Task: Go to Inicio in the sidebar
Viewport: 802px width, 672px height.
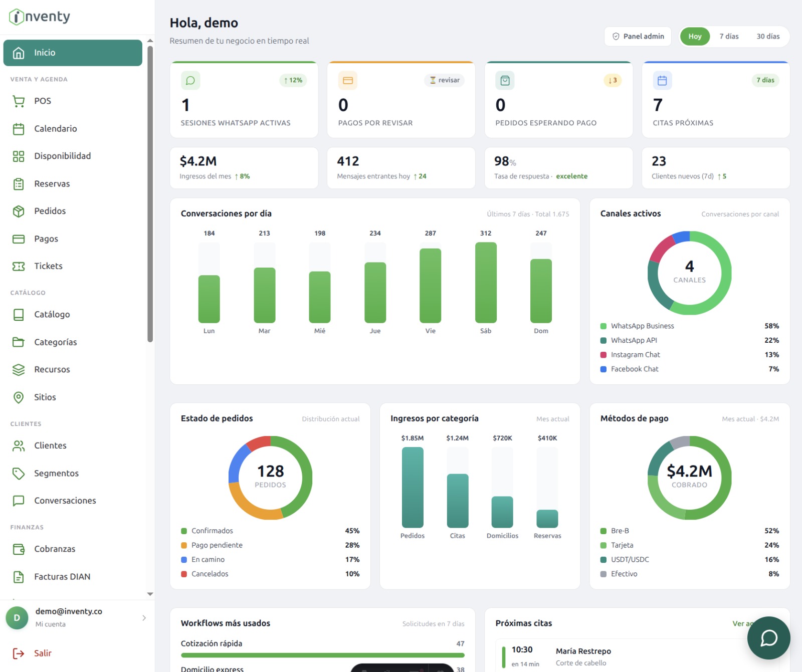Action: coord(73,53)
